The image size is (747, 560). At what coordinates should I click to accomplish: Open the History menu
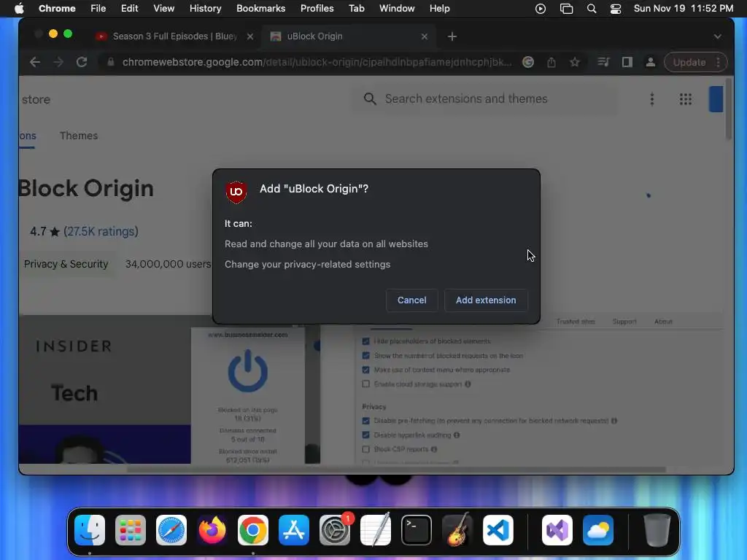(x=205, y=9)
